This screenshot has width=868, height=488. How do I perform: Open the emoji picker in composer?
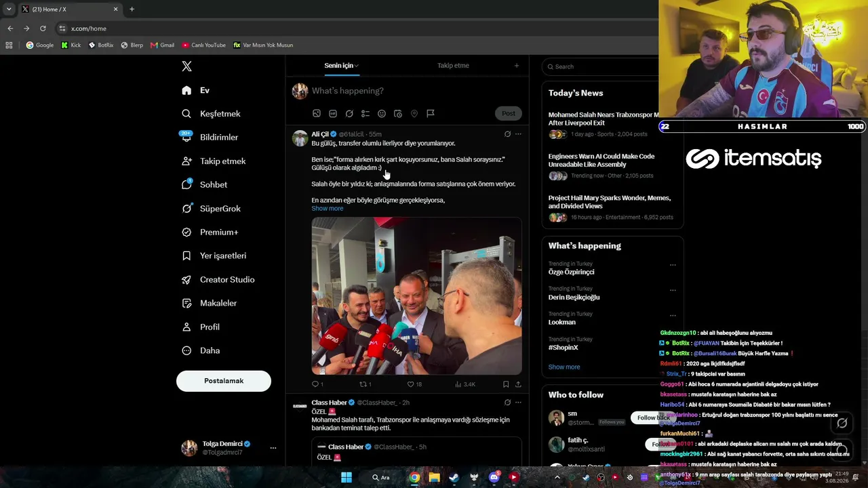pyautogui.click(x=382, y=114)
